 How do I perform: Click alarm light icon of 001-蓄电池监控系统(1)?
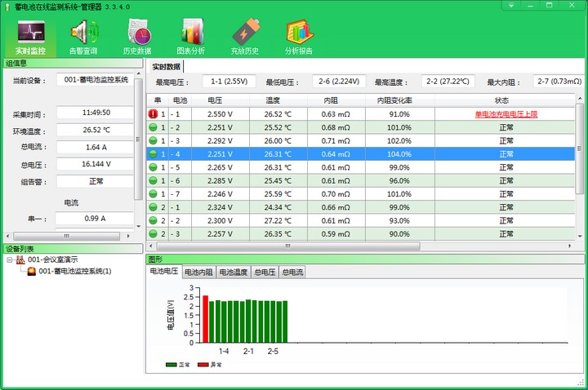click(x=31, y=271)
